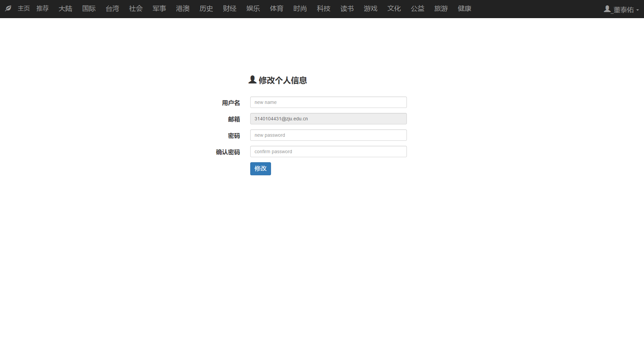The width and height of the screenshot is (644, 362).
Task: Switch to the 娱乐 category
Action: pos(253,8)
